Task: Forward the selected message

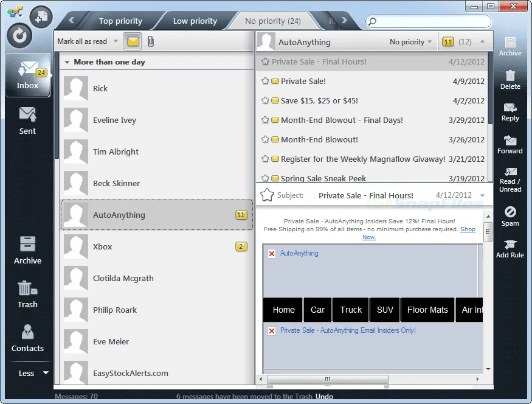Action: click(x=510, y=145)
